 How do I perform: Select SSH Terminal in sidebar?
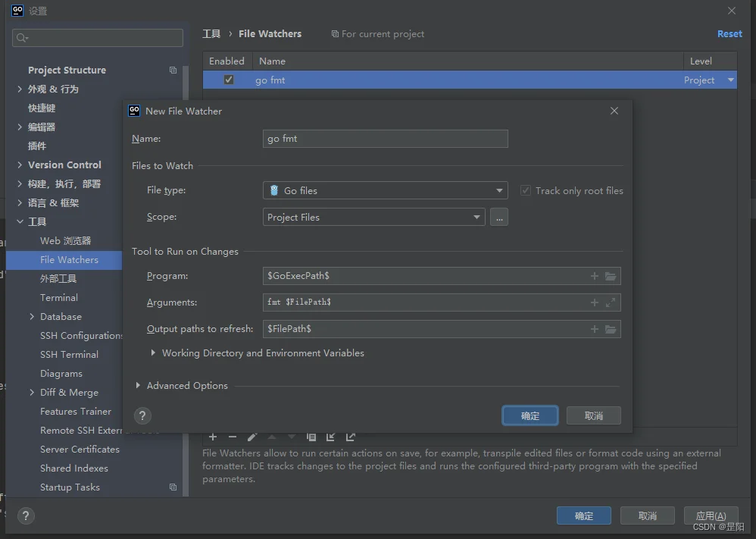pyautogui.click(x=69, y=355)
